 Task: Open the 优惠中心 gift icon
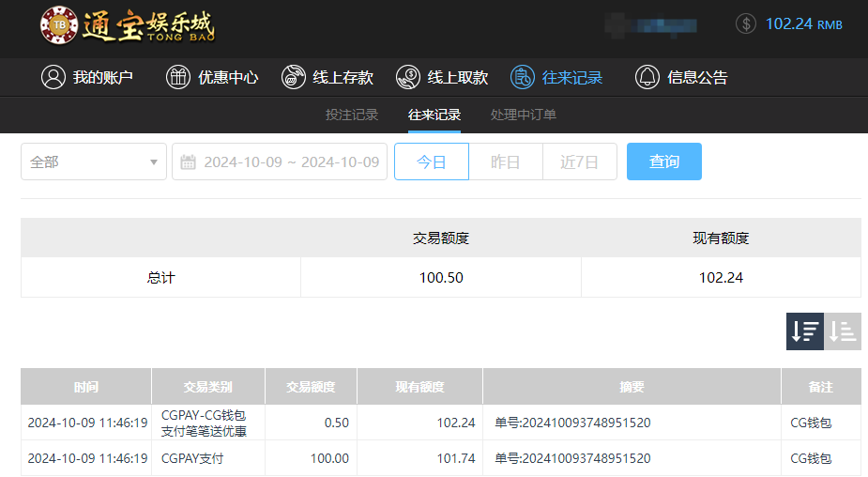point(177,78)
